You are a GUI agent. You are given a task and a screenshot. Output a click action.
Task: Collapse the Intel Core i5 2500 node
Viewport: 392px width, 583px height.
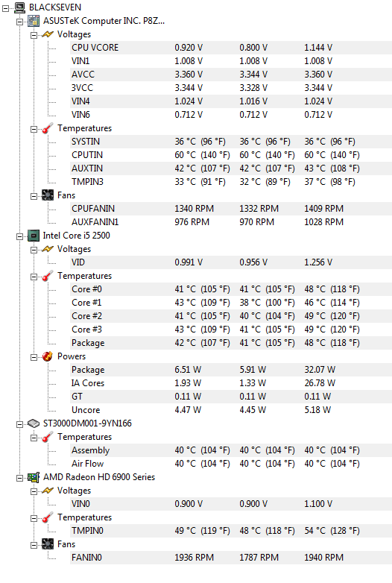[x=19, y=236]
